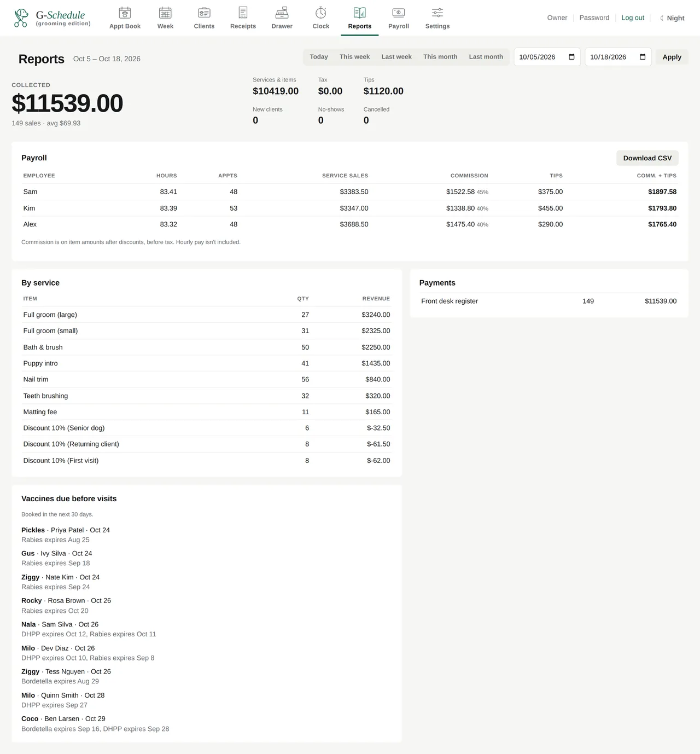The width and height of the screenshot is (700, 754).
Task: Go to Clients card icon
Action: 204,13
